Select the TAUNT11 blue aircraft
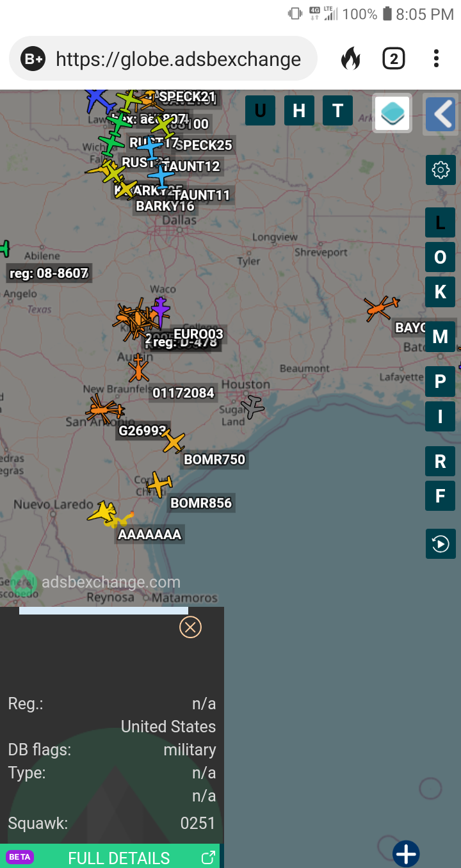 [x=161, y=175]
